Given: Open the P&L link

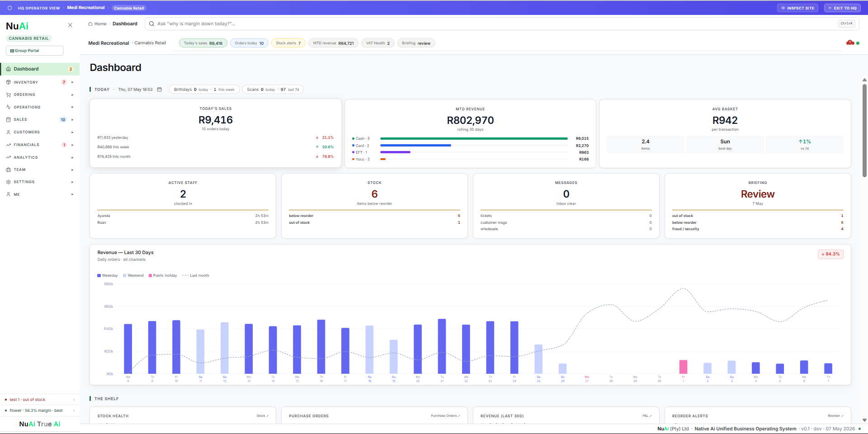Looking at the screenshot, I should [x=647, y=416].
